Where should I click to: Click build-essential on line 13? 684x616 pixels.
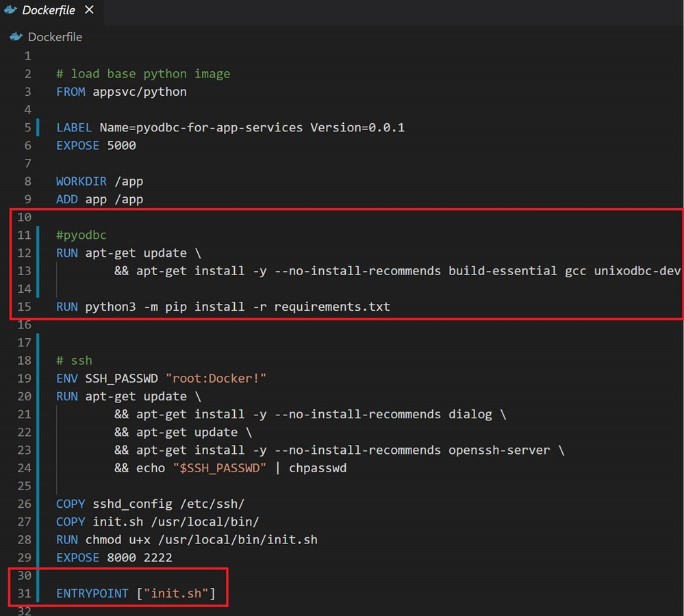pyautogui.click(x=503, y=271)
